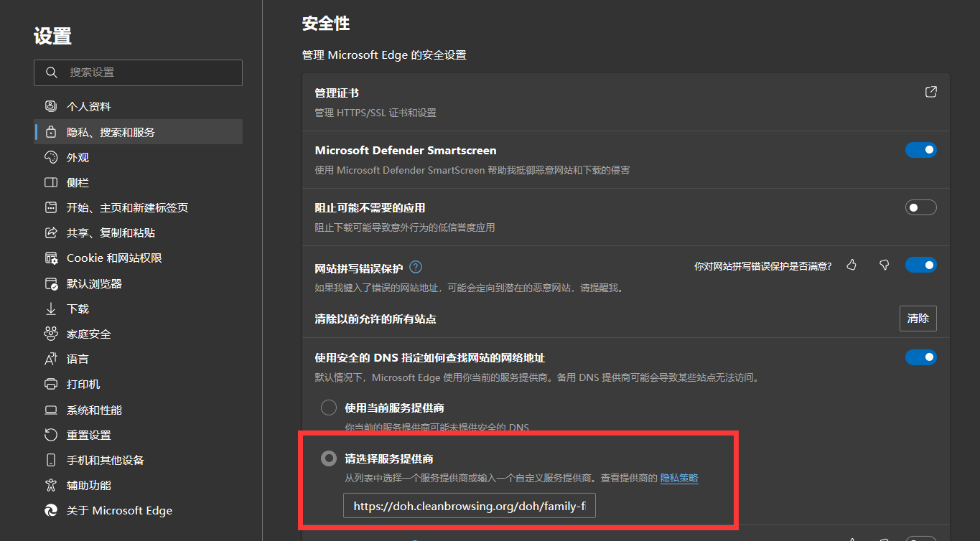Click the download arrow icon next to 下载
Viewport: 980px width, 541px height.
pyautogui.click(x=50, y=309)
